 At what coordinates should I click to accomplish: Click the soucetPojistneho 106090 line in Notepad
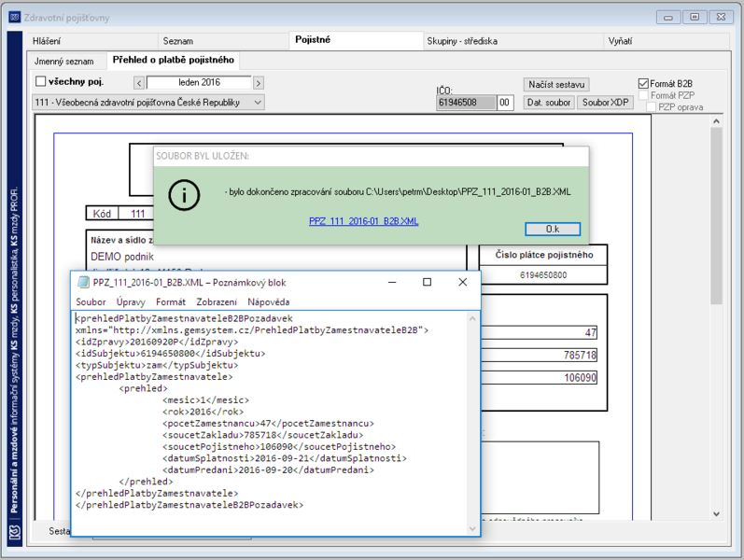click(x=279, y=446)
